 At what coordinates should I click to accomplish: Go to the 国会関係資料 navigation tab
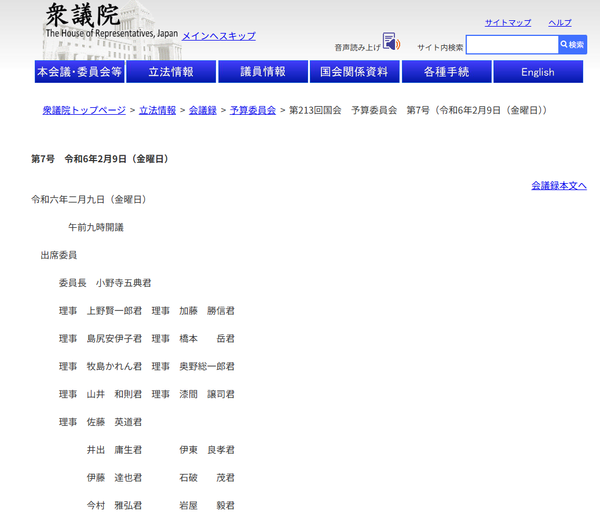(x=352, y=72)
